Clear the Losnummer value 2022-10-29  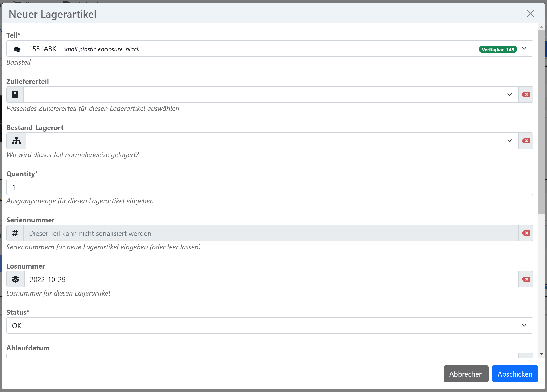click(x=527, y=279)
